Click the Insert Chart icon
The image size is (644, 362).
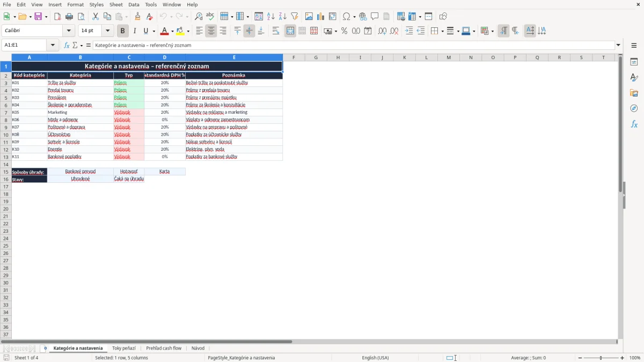point(321,17)
